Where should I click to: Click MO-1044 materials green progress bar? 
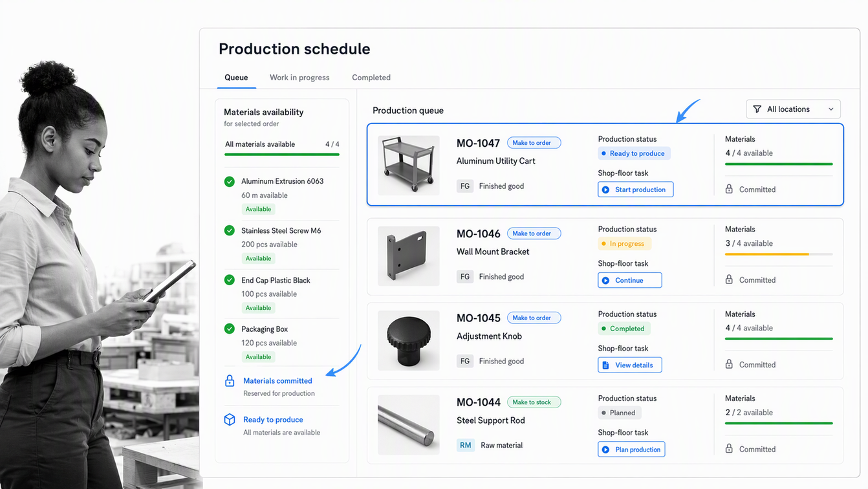(x=779, y=423)
